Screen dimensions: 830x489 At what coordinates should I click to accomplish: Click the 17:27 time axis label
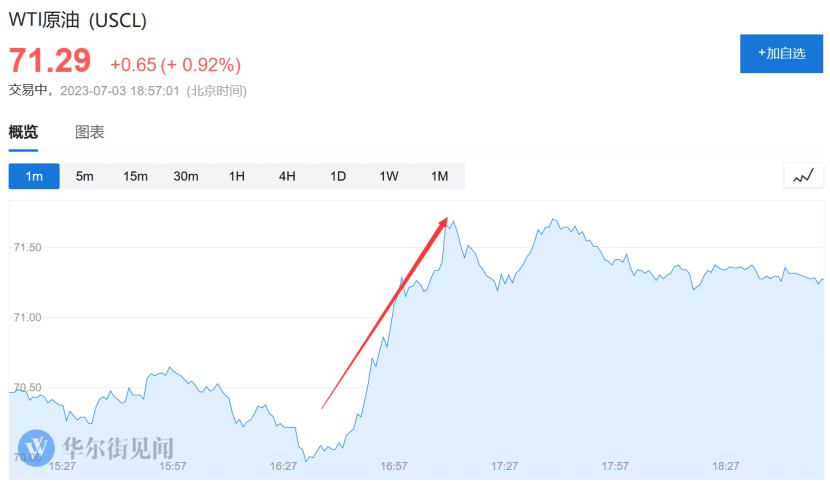point(504,466)
